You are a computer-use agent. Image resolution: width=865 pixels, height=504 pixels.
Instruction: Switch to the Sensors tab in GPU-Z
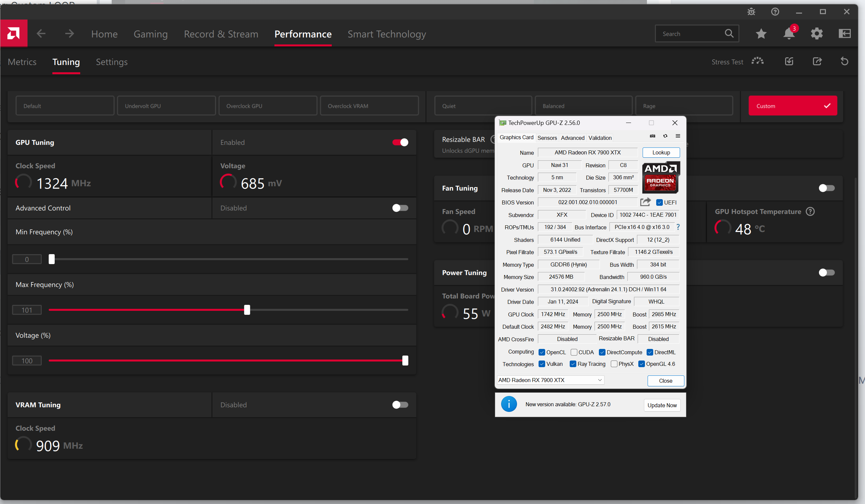pos(547,138)
